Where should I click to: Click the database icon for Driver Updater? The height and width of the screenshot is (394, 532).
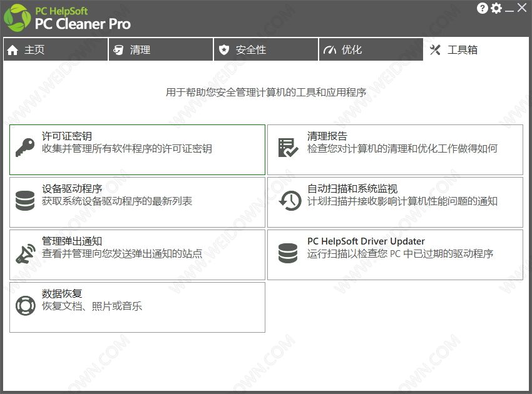pyautogui.click(x=288, y=253)
